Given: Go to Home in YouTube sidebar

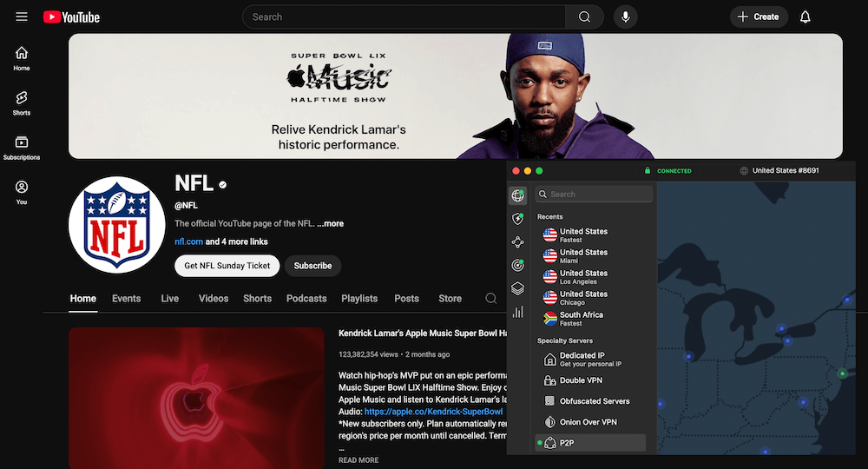Looking at the screenshot, I should pyautogui.click(x=22, y=59).
